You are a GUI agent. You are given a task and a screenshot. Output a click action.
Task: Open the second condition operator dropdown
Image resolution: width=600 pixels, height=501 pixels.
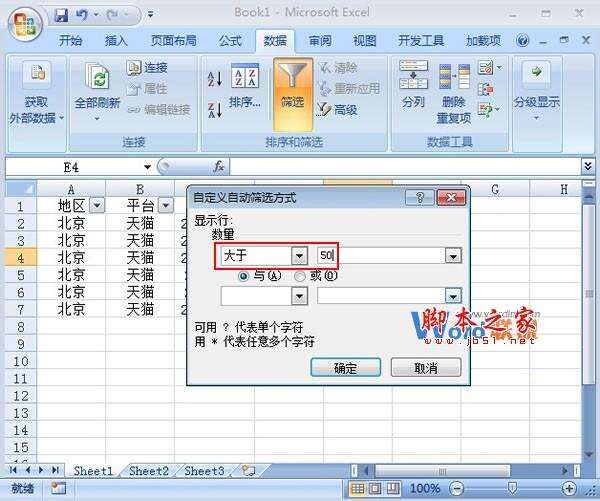click(x=299, y=296)
